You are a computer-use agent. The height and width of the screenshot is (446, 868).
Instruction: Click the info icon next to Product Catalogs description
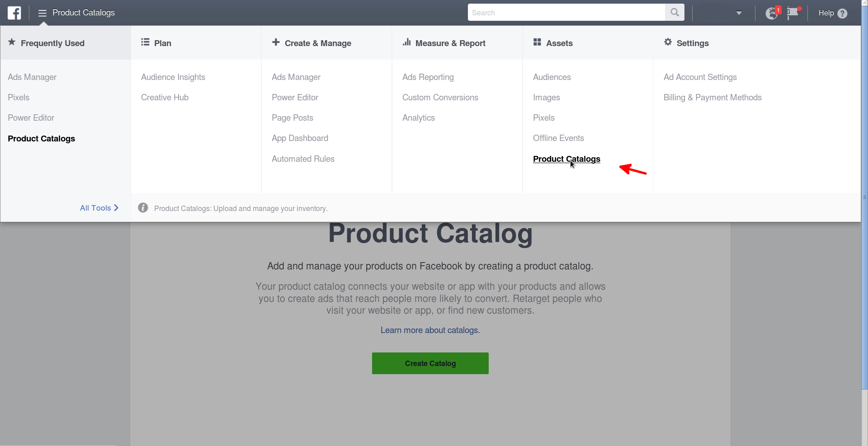143,207
